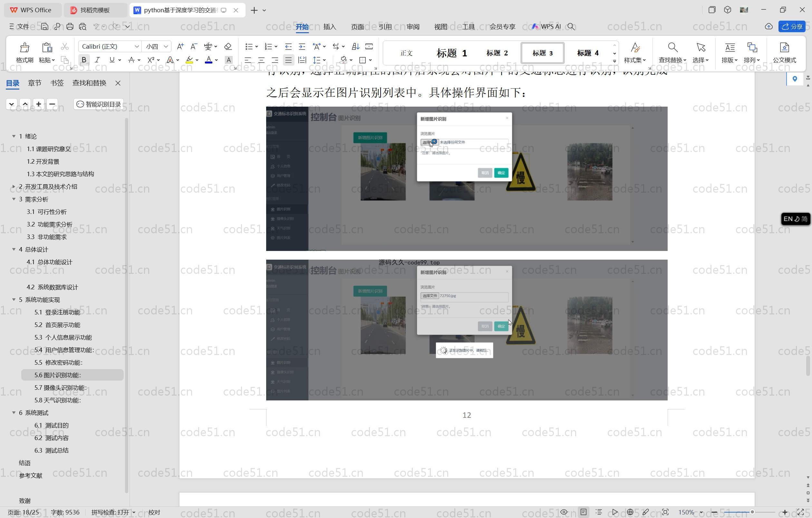The width and height of the screenshot is (812, 518).
Task: Click the Style Set icon
Action: tap(635, 47)
